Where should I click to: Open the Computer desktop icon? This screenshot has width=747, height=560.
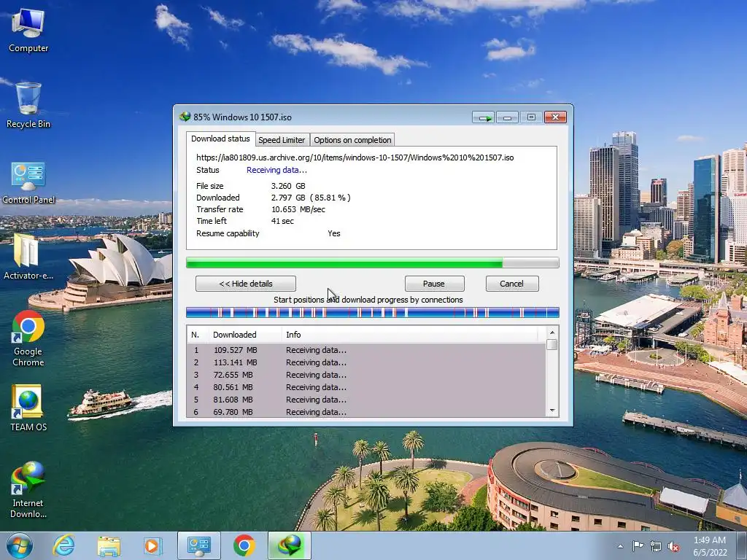click(28, 31)
